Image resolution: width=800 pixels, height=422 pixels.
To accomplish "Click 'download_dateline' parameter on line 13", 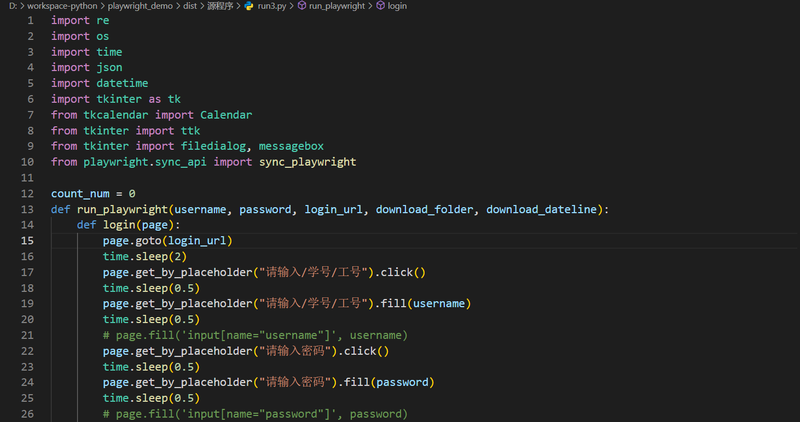I will (x=541, y=209).
